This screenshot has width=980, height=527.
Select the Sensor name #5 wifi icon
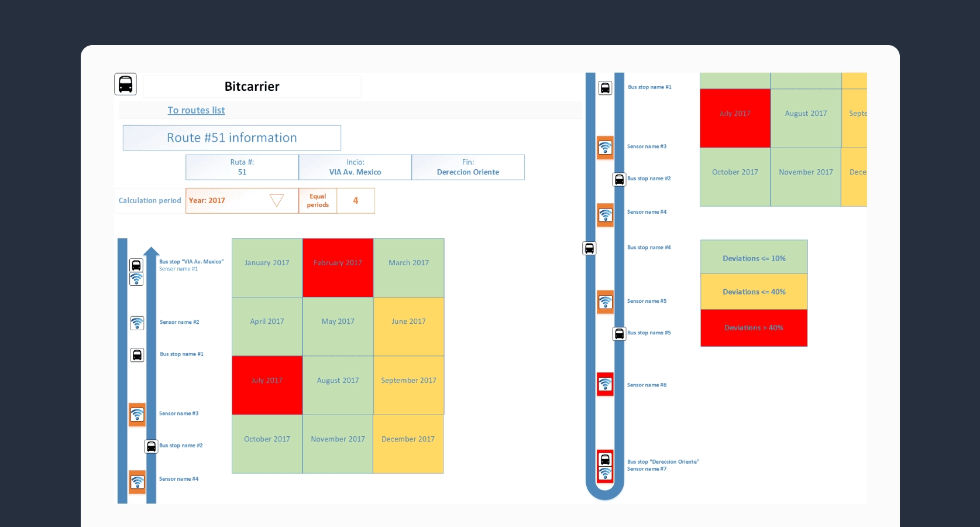pyautogui.click(x=605, y=302)
